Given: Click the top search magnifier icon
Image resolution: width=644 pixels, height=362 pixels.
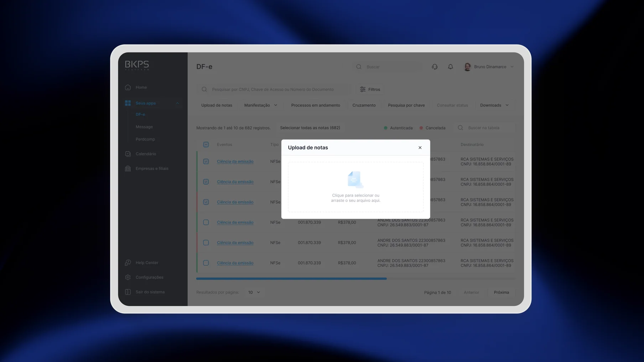Looking at the screenshot, I should pyautogui.click(x=359, y=67).
